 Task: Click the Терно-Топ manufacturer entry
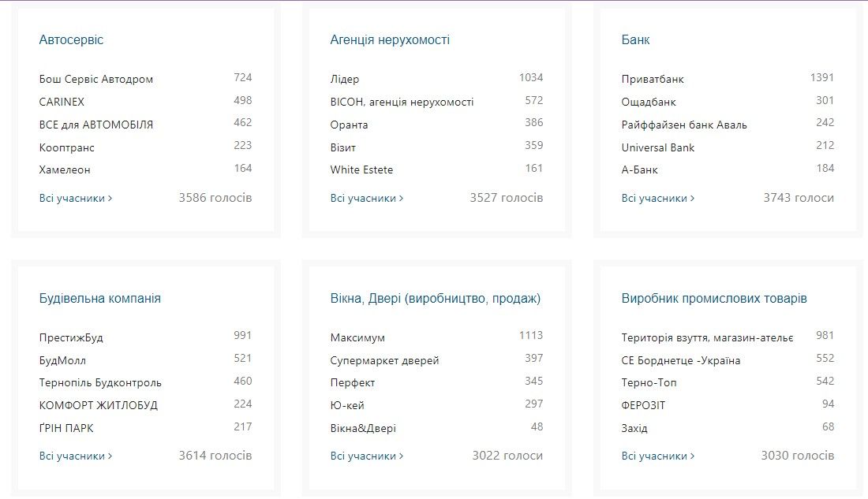click(x=649, y=383)
